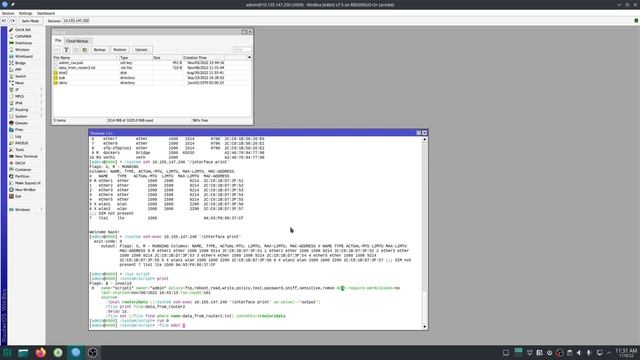
Task: Open the Wireless sidebar item
Action: click(22, 50)
